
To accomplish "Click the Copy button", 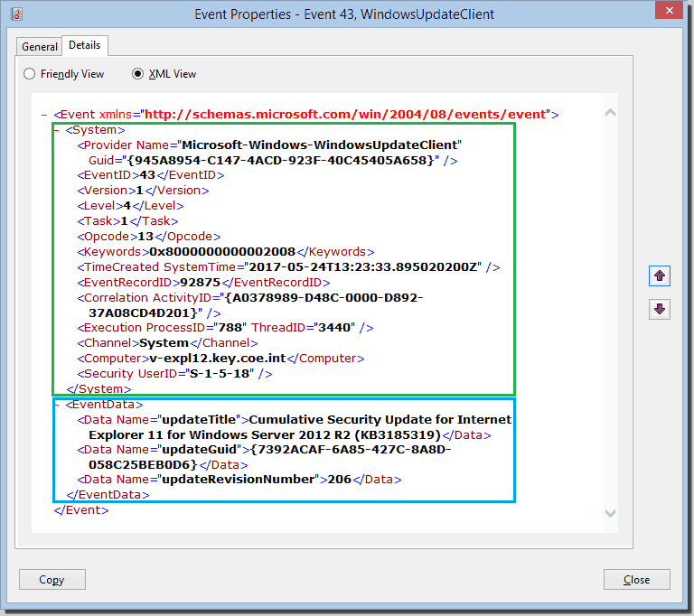I will (x=52, y=579).
